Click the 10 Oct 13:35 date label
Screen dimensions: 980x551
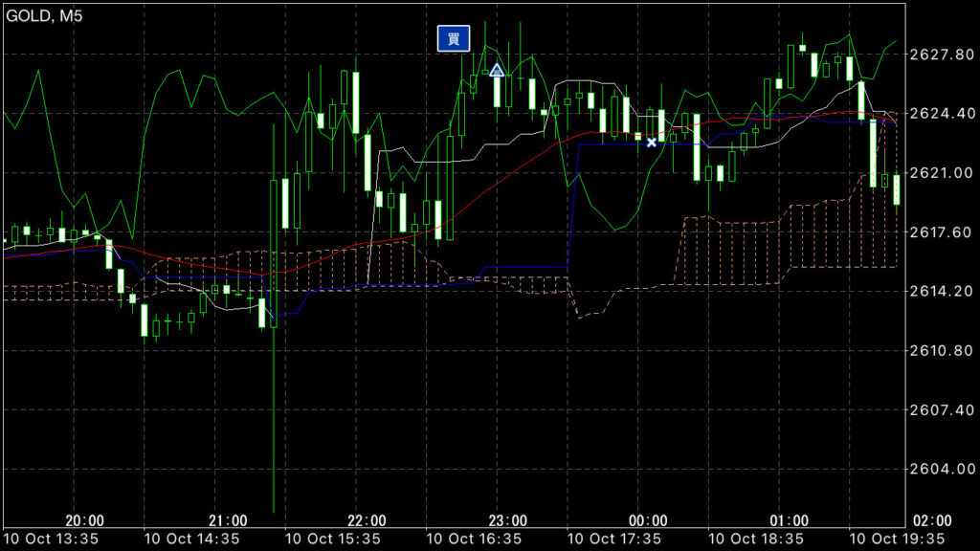(51, 539)
